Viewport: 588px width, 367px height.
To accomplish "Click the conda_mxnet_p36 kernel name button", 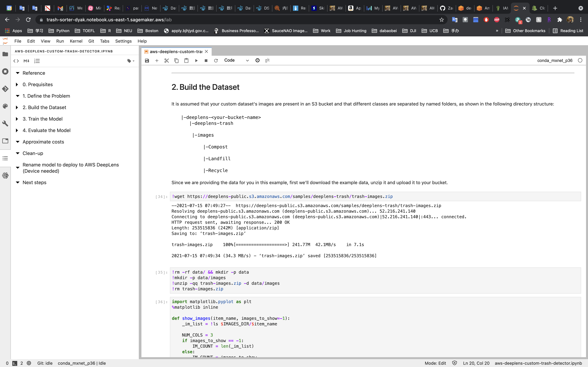I will click(555, 60).
